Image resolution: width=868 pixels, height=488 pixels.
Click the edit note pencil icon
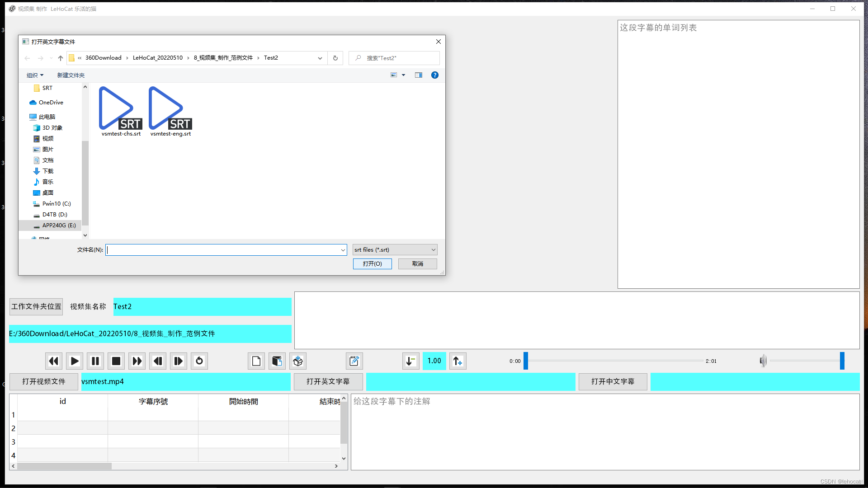click(x=354, y=361)
